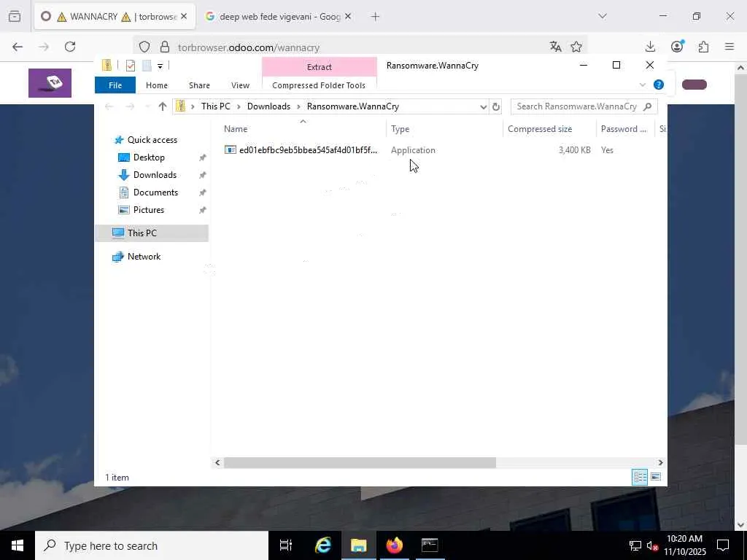Open command prompt taskbar icon

430,545
